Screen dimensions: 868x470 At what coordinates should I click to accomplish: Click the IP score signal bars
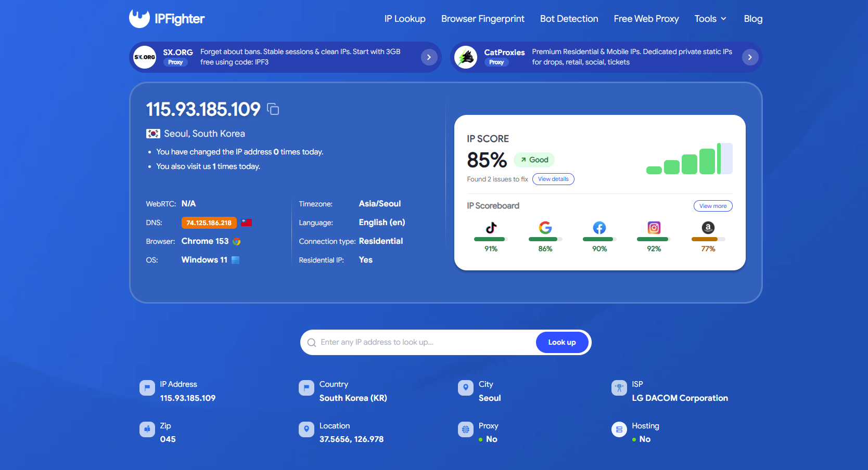(x=690, y=159)
